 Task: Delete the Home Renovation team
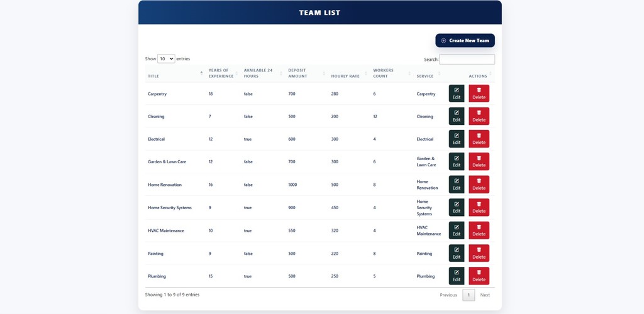(479, 185)
